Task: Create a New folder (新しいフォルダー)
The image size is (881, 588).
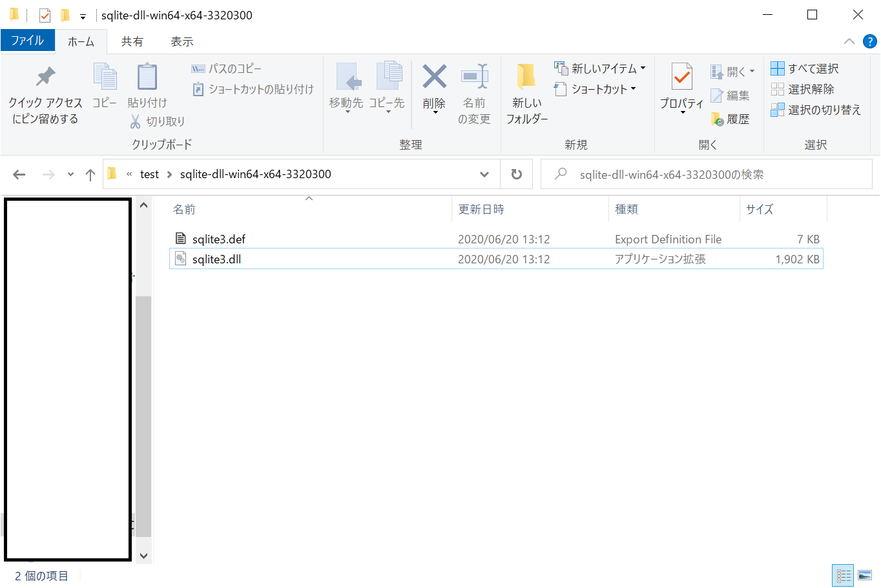Action: point(527,94)
